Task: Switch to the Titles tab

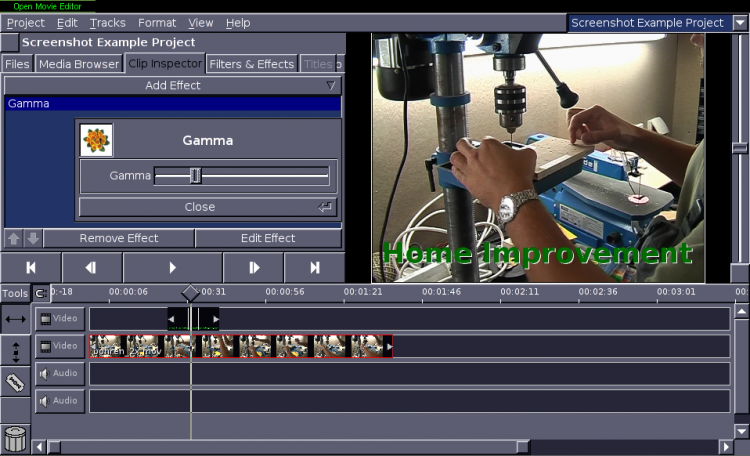Action: (318, 64)
